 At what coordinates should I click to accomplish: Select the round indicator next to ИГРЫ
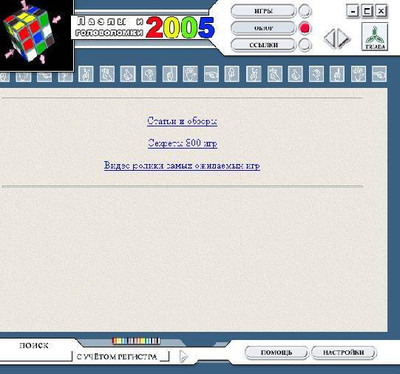[305, 11]
